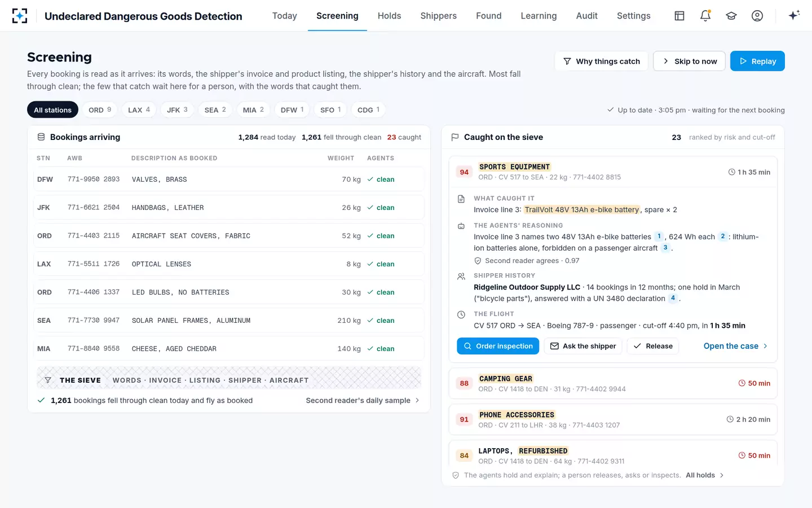Image resolution: width=812 pixels, height=508 pixels.
Task: Click the graduation cap icon
Action: coord(731,16)
